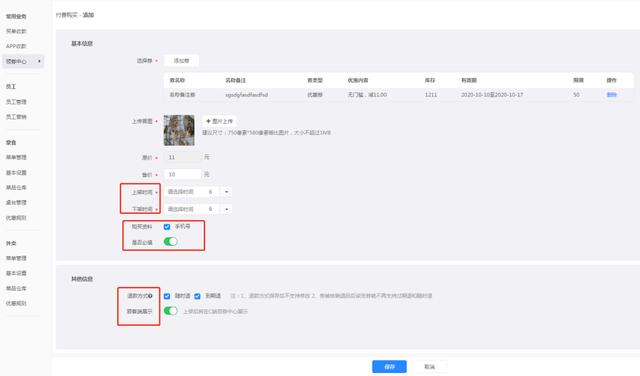
Task: Open the 下架时间 time picker field
Action: pos(192,209)
